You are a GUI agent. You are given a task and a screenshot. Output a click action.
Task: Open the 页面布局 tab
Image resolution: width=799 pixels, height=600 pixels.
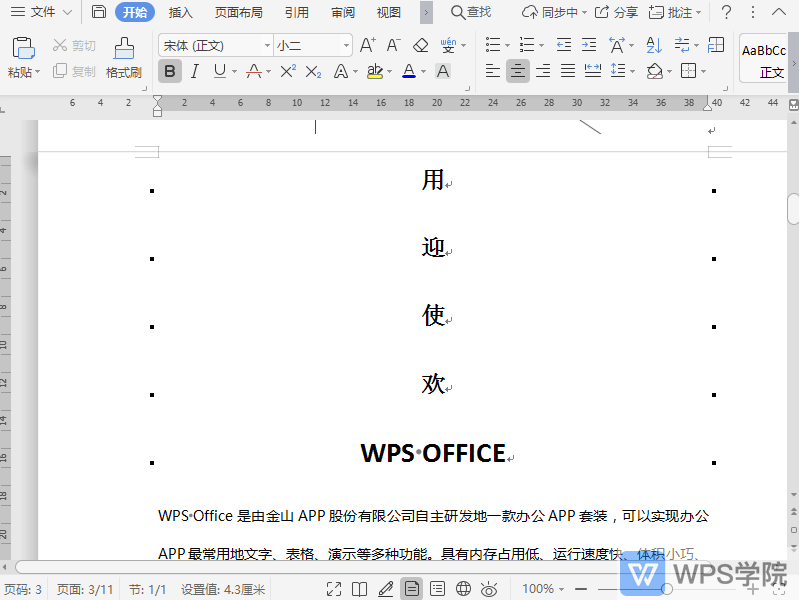[x=238, y=12]
